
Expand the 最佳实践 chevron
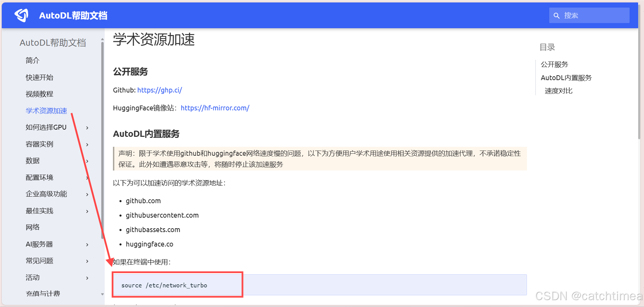coord(87,211)
